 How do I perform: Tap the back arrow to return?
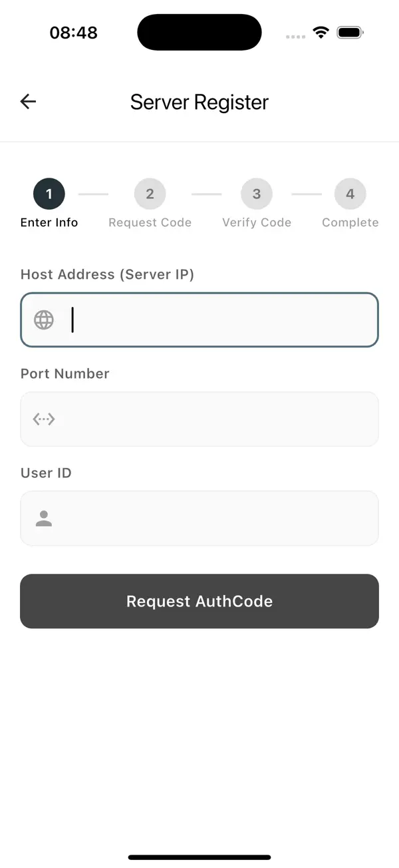[27, 101]
